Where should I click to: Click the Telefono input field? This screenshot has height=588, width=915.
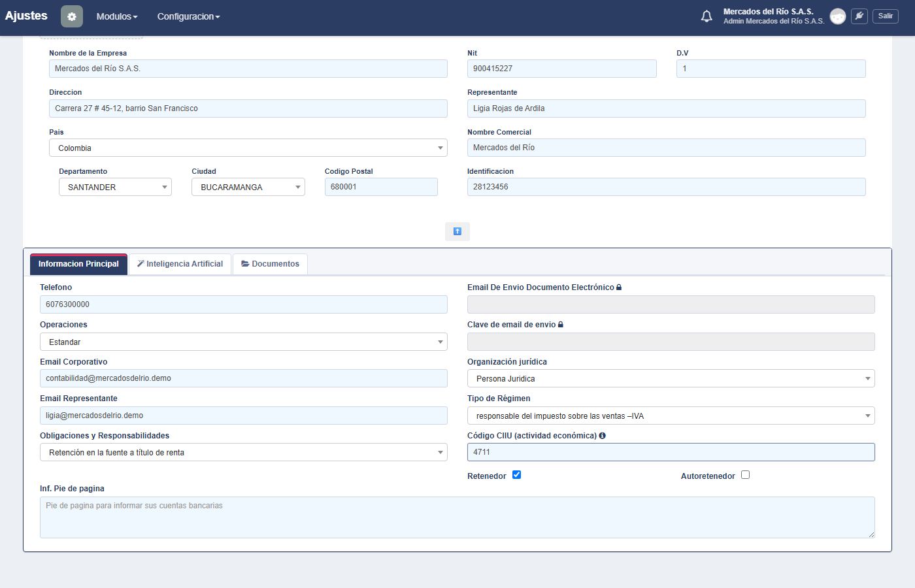tap(244, 304)
